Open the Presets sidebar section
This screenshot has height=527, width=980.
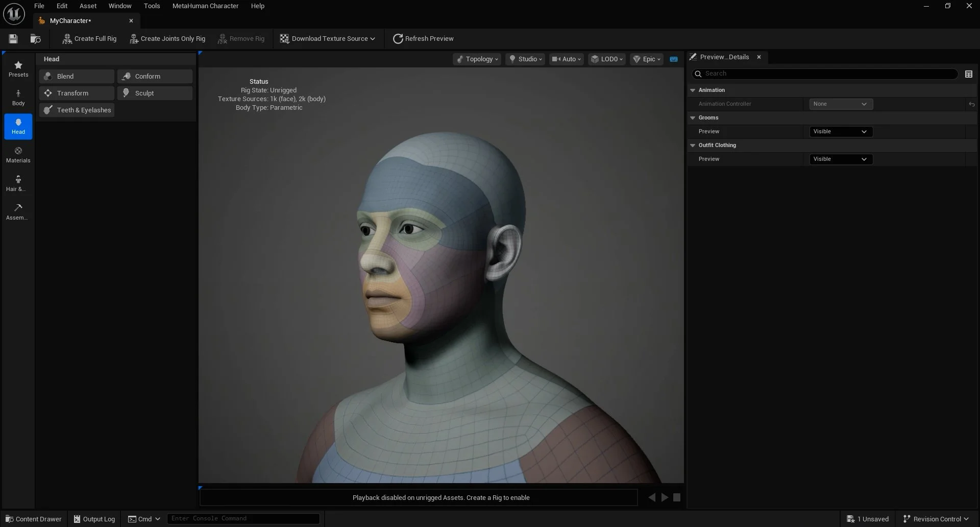click(18, 69)
